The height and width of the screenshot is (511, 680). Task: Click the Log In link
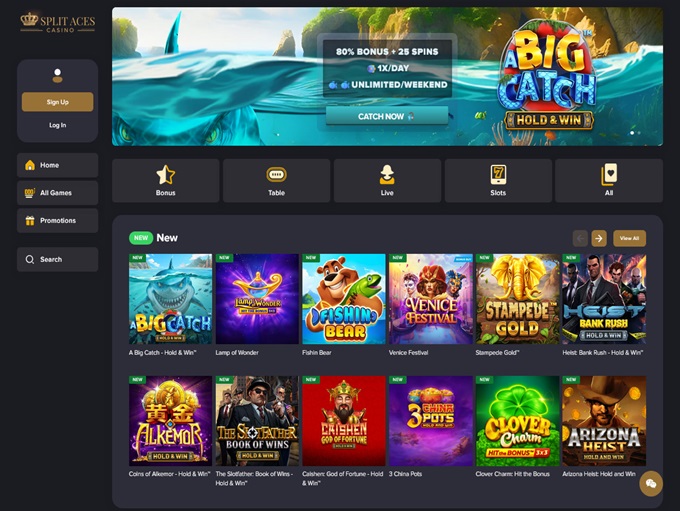pos(57,125)
